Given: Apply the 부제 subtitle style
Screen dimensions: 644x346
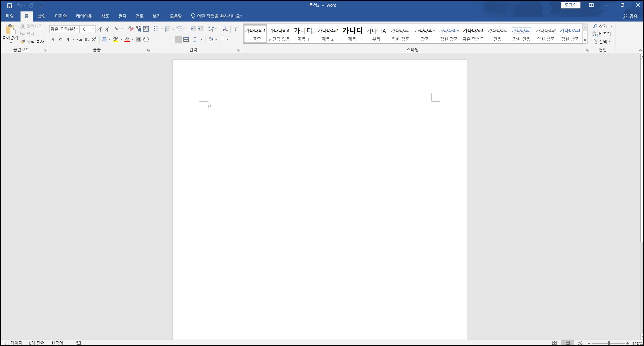Looking at the screenshot, I should (x=376, y=34).
